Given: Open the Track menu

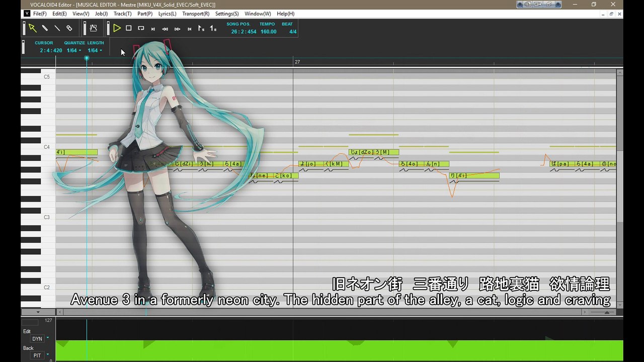Looking at the screenshot, I should 122,14.
